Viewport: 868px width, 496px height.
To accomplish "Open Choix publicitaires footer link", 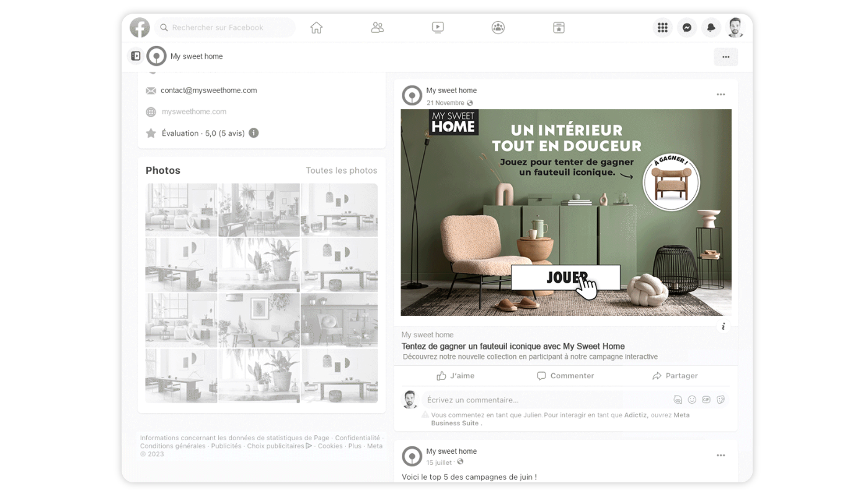I will [x=275, y=446].
